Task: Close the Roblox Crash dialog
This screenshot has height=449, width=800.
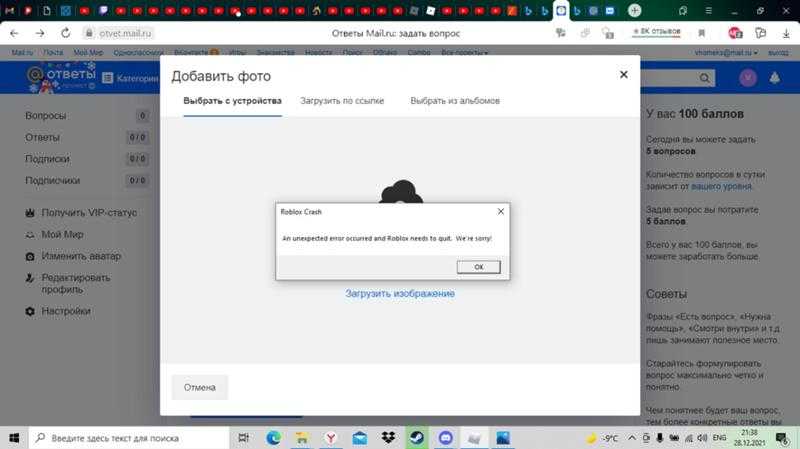Action: pos(501,211)
